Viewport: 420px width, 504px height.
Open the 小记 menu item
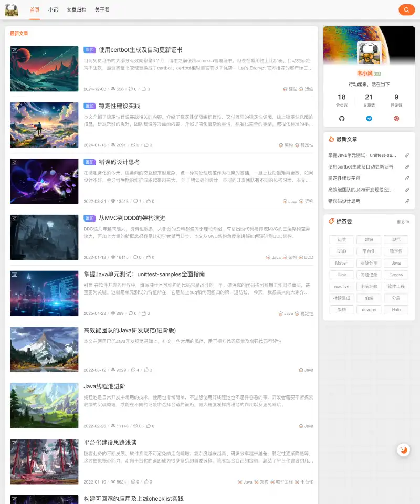pyautogui.click(x=53, y=10)
